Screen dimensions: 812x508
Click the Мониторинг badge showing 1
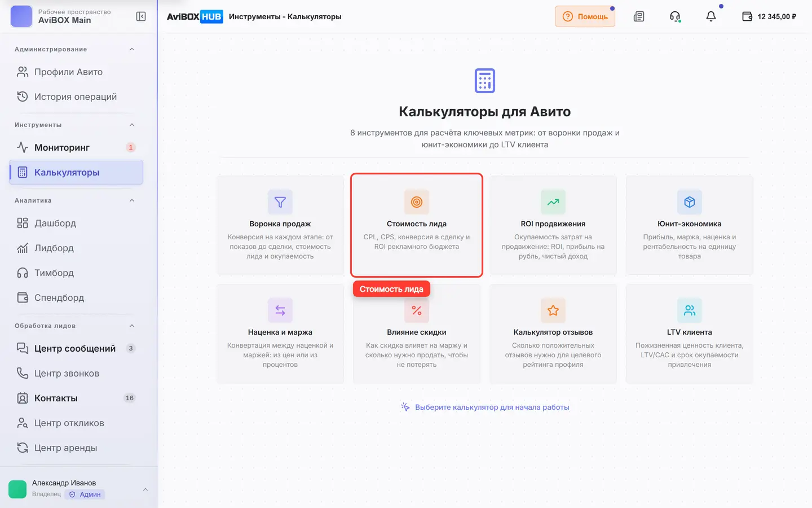click(x=131, y=147)
